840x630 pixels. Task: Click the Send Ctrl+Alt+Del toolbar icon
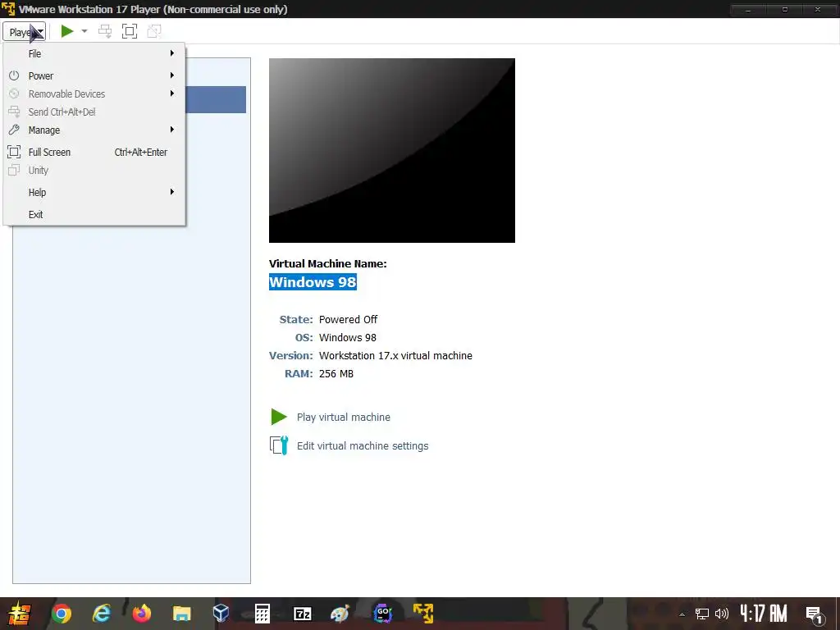[105, 31]
